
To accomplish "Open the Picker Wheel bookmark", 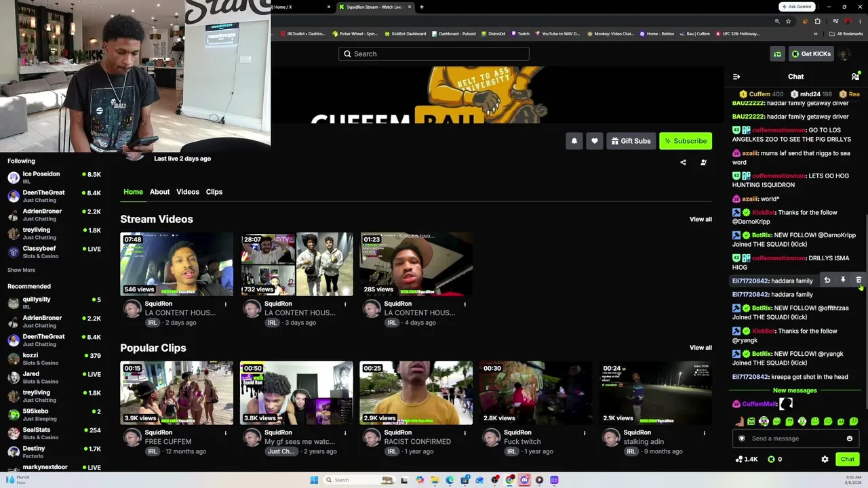I will click(355, 34).
